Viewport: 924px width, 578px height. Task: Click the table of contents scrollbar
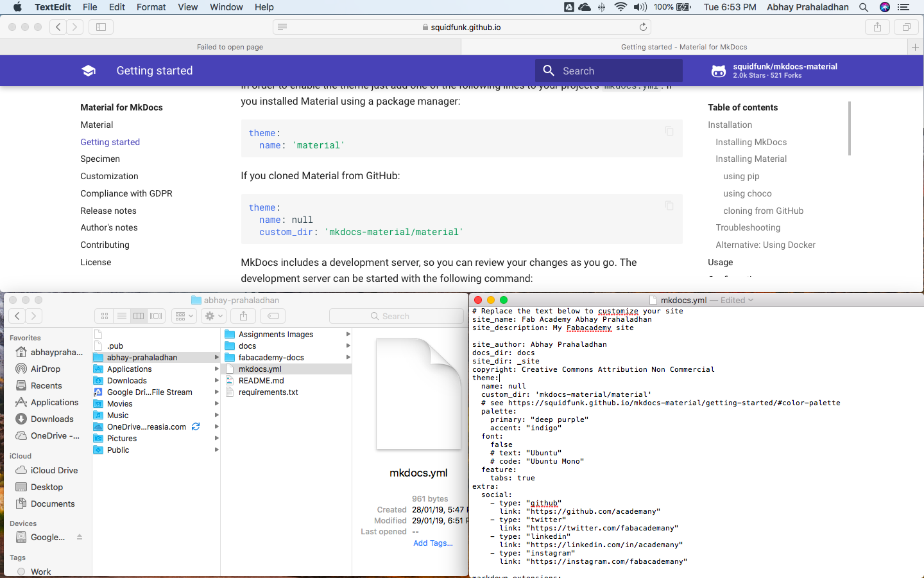(x=850, y=128)
